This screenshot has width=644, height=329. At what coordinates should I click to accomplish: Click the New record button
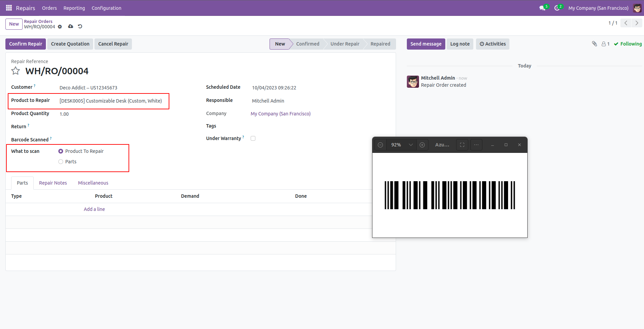pyautogui.click(x=14, y=24)
